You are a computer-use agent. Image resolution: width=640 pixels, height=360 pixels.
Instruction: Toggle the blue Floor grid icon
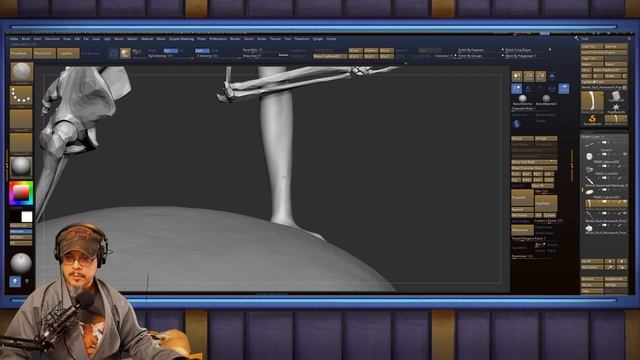(564, 89)
